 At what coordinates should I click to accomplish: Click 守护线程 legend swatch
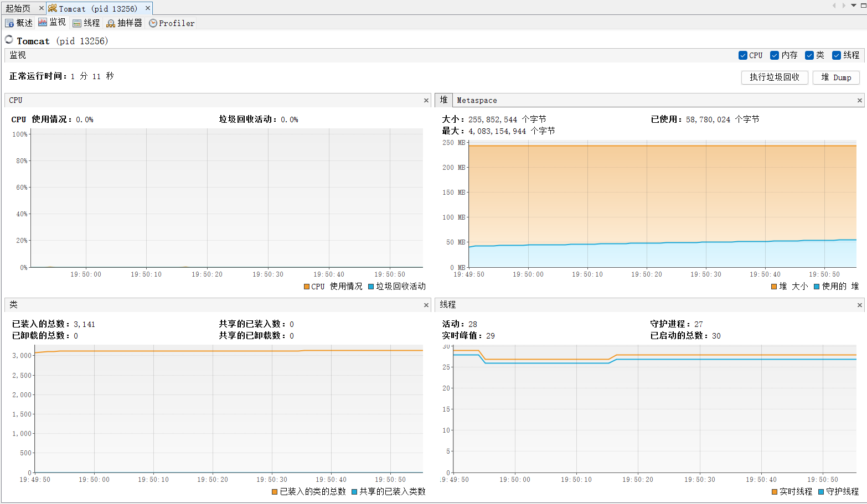[821, 492]
